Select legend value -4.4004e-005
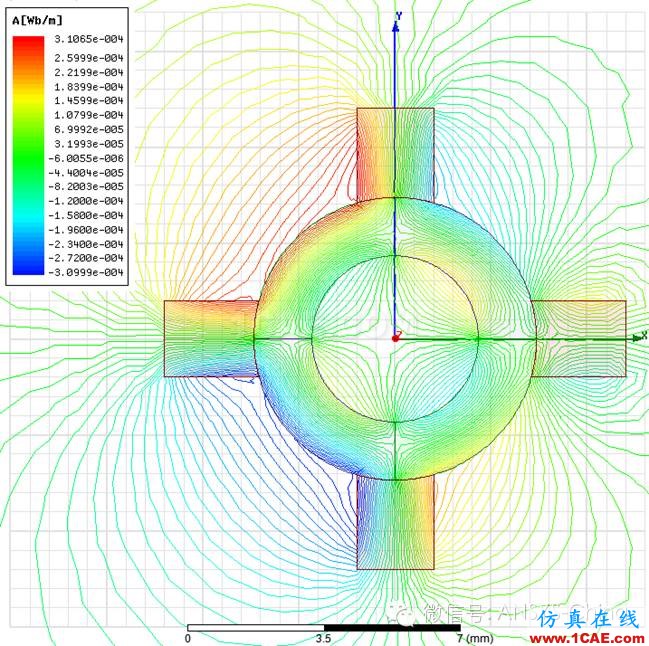This screenshot has width=649, height=646. [86, 173]
